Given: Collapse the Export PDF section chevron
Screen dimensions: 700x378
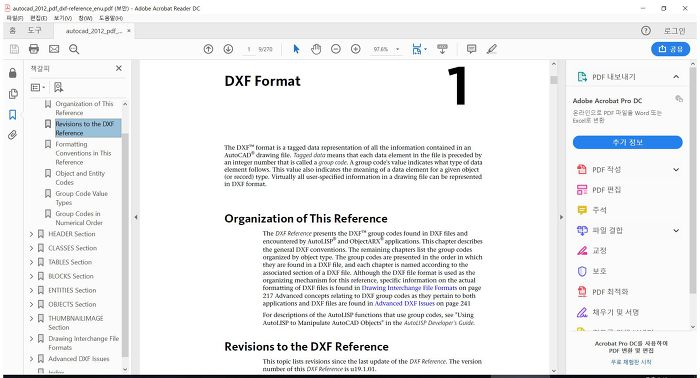Looking at the screenshot, I should point(676,77).
